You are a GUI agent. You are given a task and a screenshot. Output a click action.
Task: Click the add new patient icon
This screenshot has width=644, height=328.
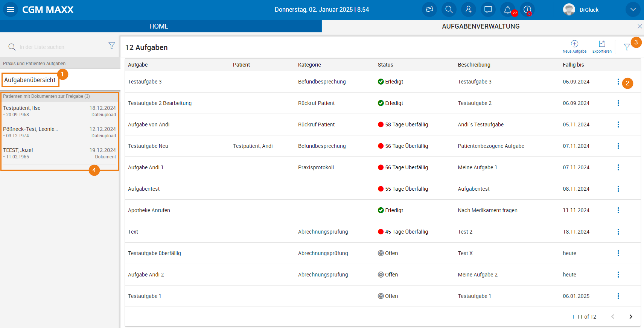[468, 9]
